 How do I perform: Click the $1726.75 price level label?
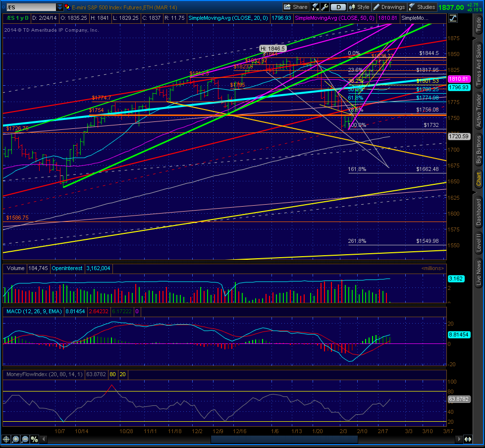tap(17, 128)
